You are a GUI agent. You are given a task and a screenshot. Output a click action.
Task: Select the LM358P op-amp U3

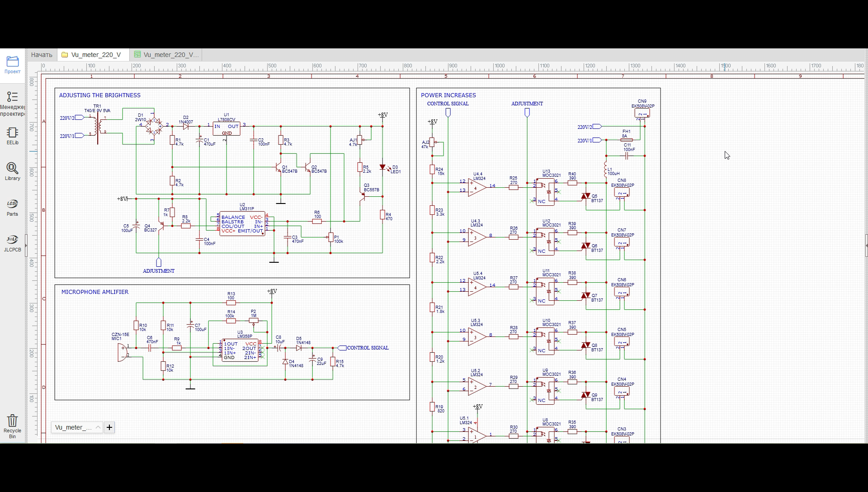pyautogui.click(x=240, y=350)
